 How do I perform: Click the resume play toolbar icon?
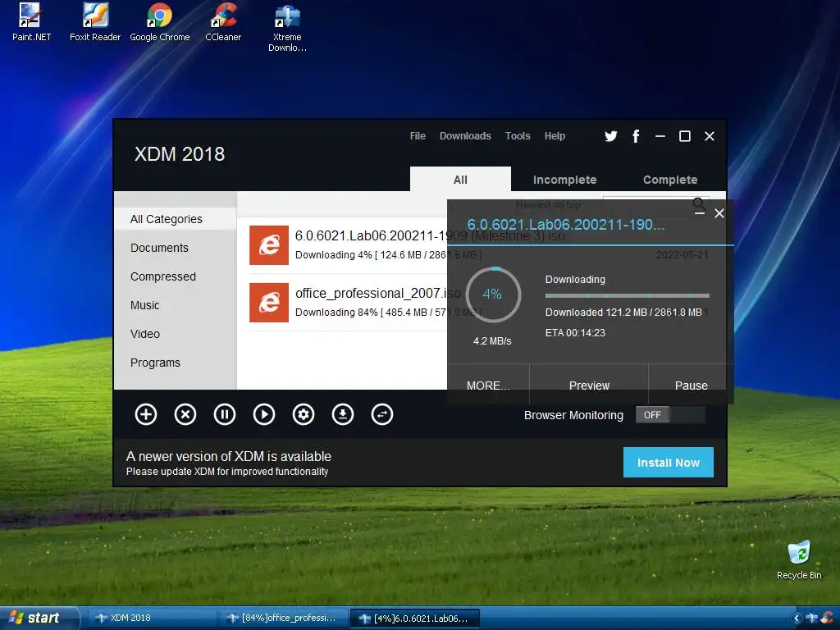click(x=264, y=414)
